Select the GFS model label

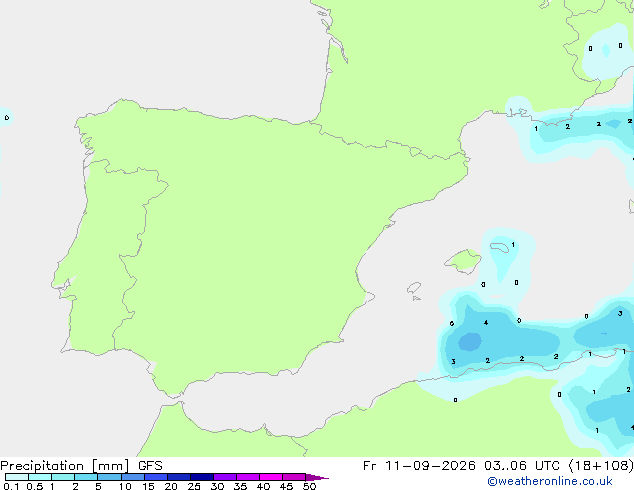[150, 466]
